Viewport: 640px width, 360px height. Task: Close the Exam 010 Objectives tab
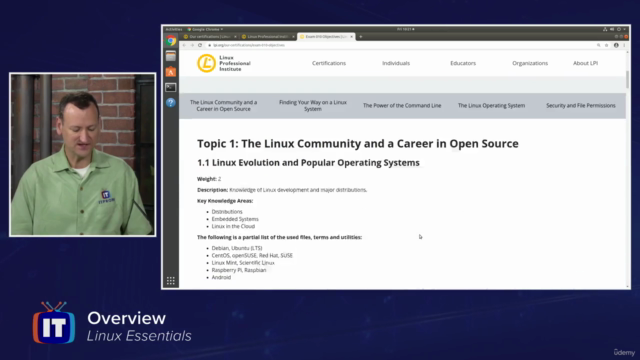click(x=351, y=37)
